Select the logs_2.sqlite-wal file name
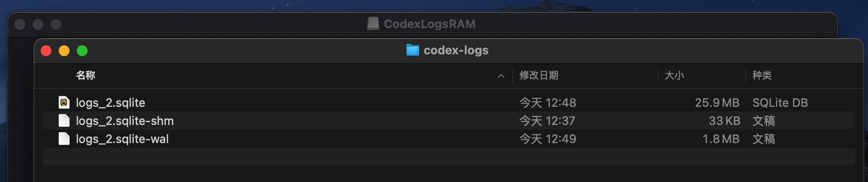 122,139
